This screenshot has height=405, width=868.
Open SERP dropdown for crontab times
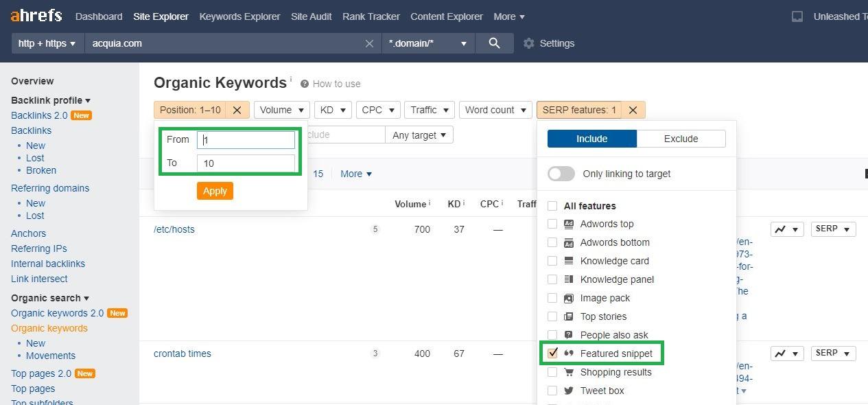pos(832,354)
